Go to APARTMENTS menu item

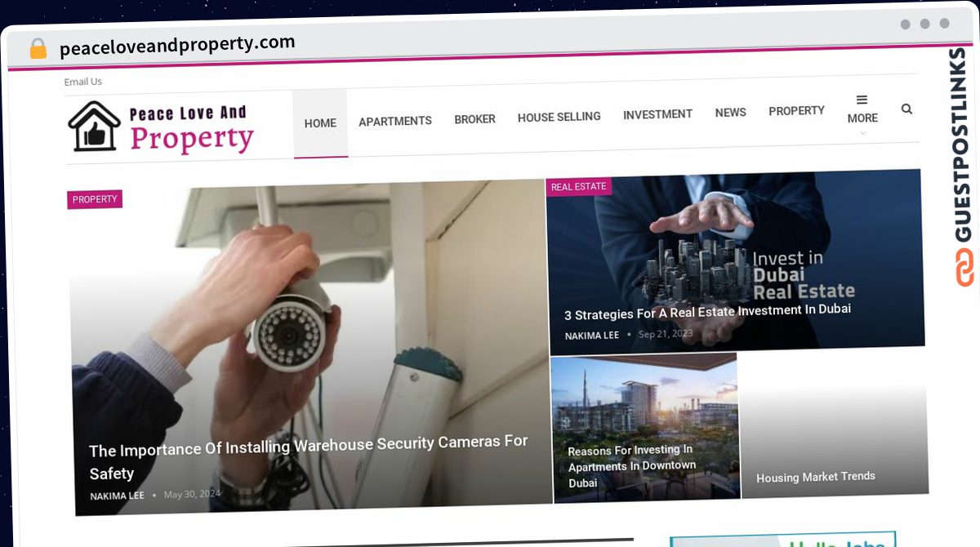395,121
